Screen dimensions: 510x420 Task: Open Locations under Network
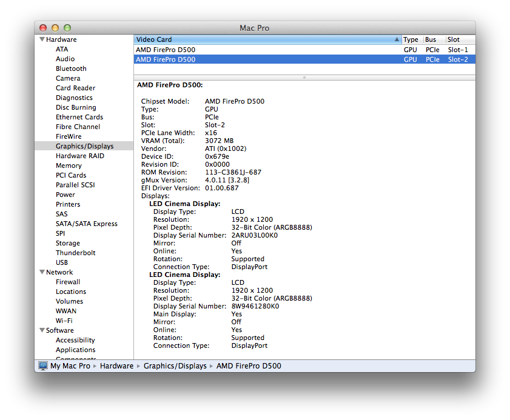pos(71,292)
